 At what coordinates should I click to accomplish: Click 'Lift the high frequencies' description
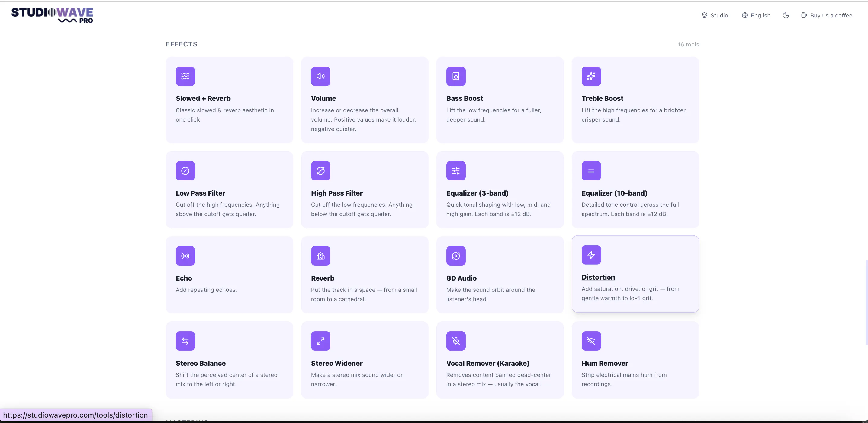point(634,115)
